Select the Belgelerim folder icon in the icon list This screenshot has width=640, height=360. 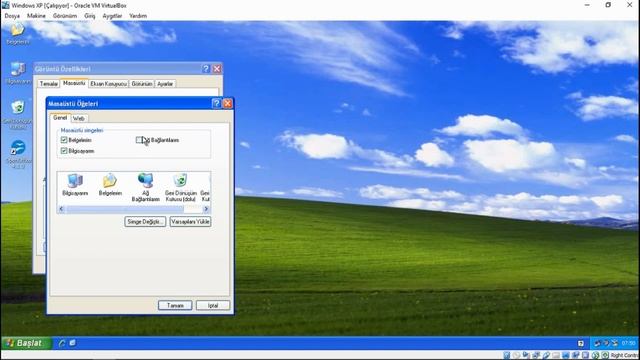pyautogui.click(x=110, y=180)
